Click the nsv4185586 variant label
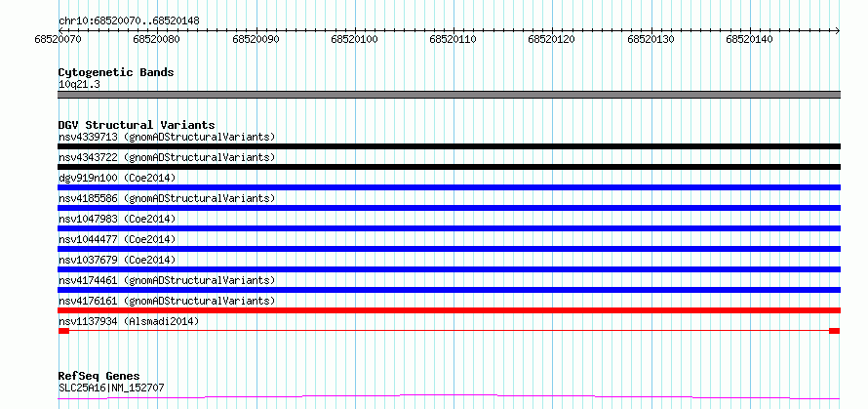Screen dimensions: 868x409 coord(167,198)
